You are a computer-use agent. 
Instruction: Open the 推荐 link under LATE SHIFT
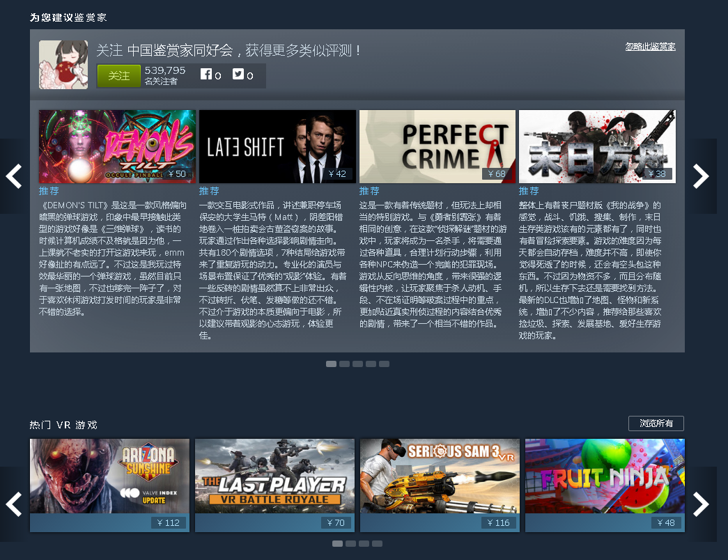[x=208, y=191]
